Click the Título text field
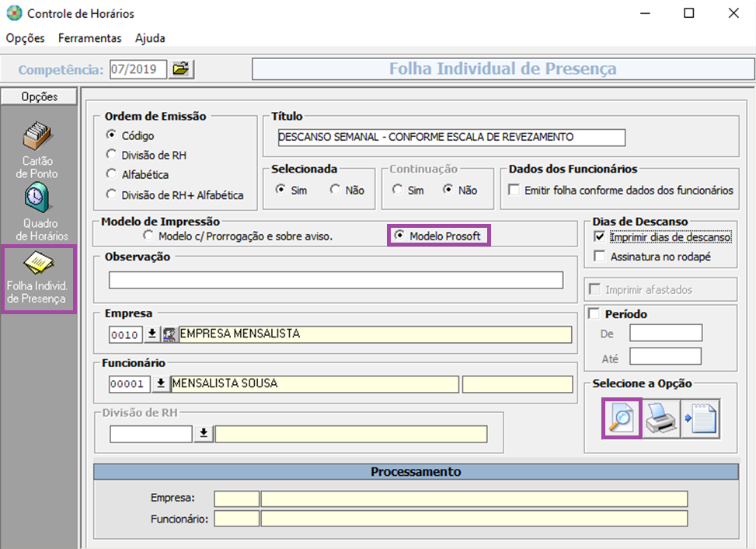The width and height of the screenshot is (756, 549). click(x=451, y=138)
